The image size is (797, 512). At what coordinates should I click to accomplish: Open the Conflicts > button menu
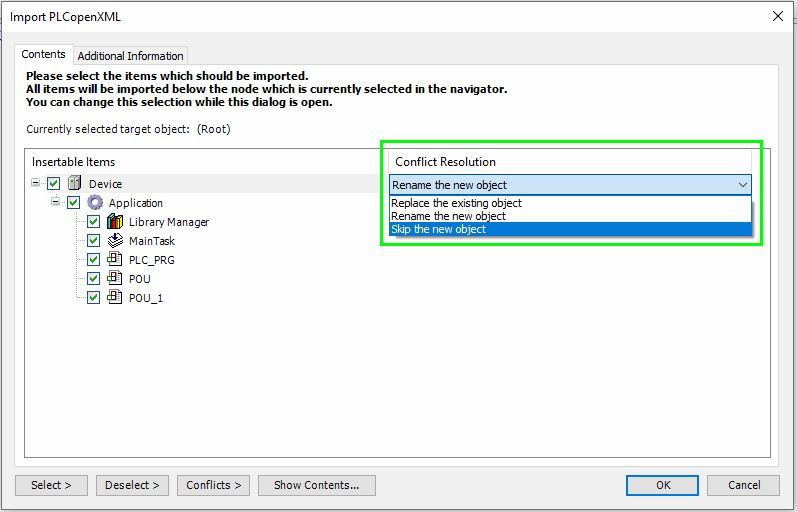pyautogui.click(x=213, y=485)
